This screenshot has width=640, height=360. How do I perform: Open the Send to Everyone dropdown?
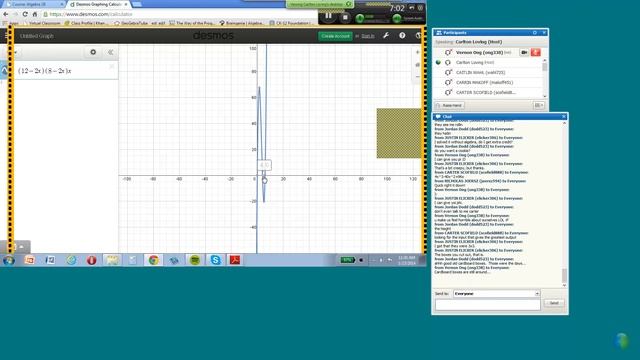(497, 293)
